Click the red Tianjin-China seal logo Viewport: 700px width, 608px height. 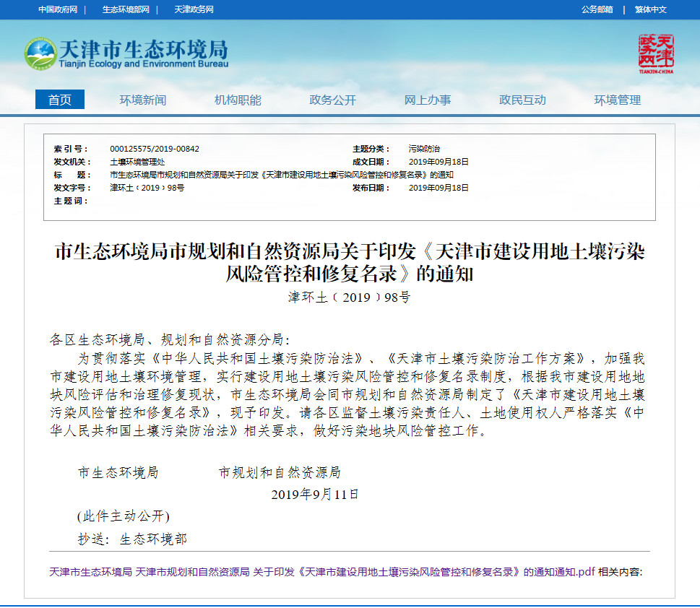click(x=656, y=53)
